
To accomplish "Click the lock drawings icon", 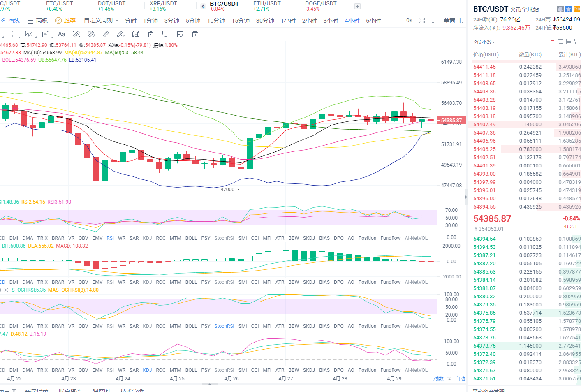I will (150, 35).
